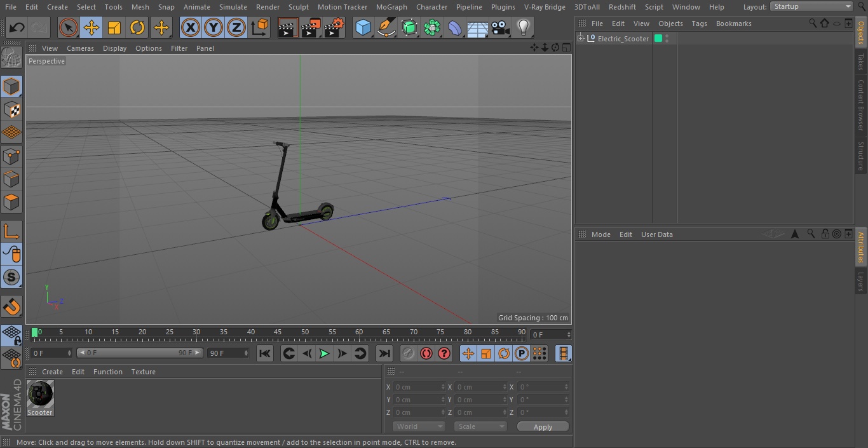Select the Scooter material thumbnail
This screenshot has height=448, width=868.
(40, 395)
